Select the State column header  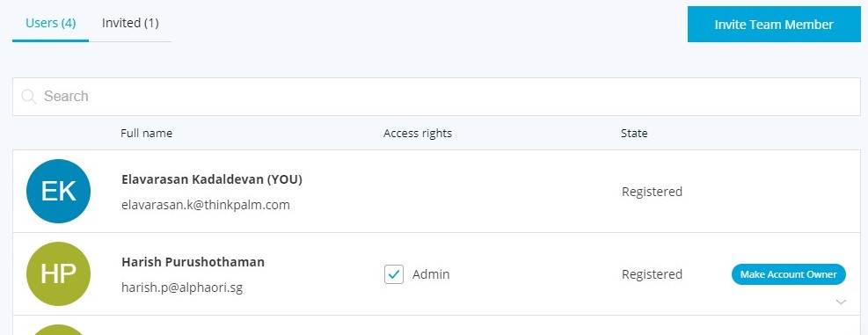pyautogui.click(x=634, y=133)
